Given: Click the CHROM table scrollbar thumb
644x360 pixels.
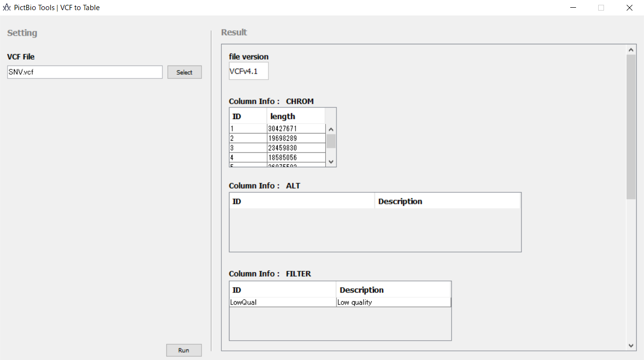Looking at the screenshot, I should point(331,141).
